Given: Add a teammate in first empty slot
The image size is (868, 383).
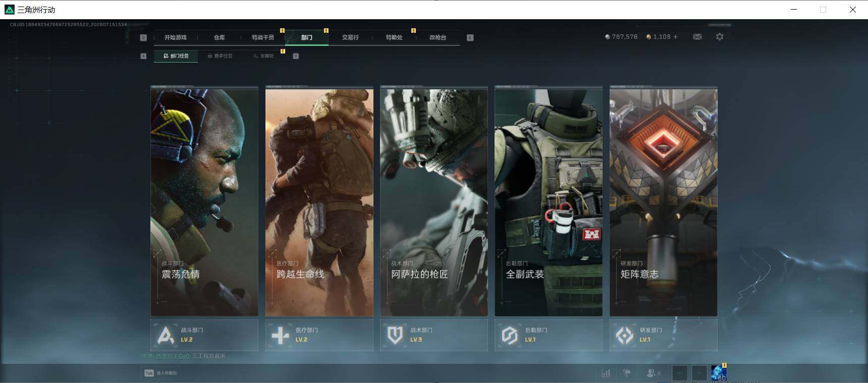Looking at the screenshot, I should click(680, 373).
